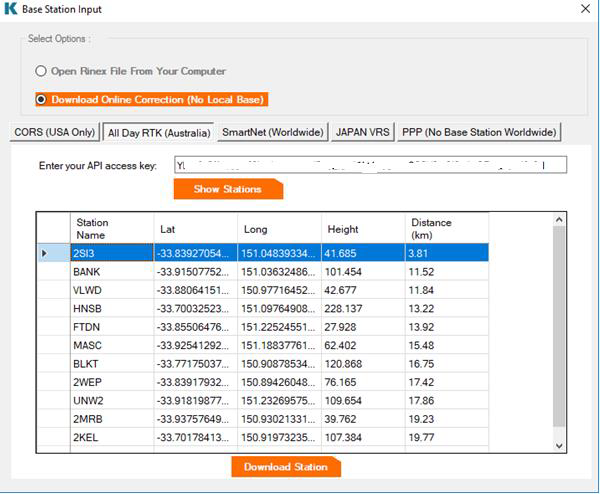
Task: Click longitude cell 150.89426048 for 2WEP
Action: pos(279,382)
